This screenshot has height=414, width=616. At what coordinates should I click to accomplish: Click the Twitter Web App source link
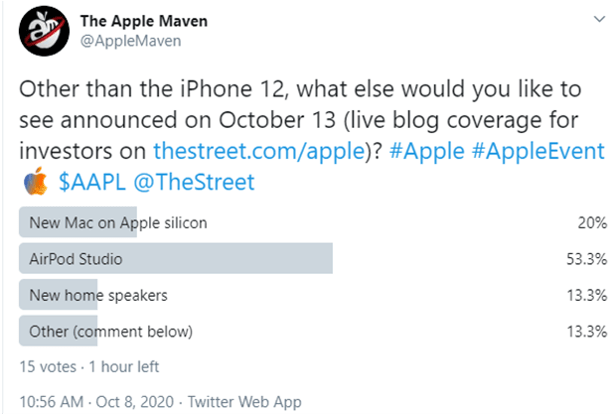pyautogui.click(x=244, y=402)
